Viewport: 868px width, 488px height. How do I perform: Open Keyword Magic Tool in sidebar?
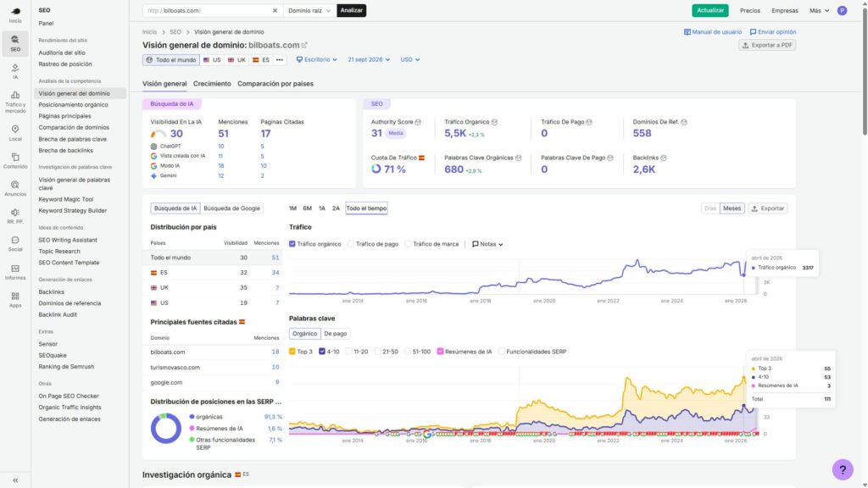click(66, 199)
